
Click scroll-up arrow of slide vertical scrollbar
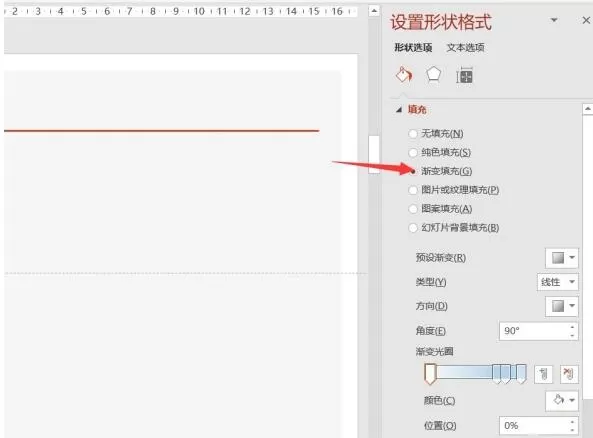(374, 11)
